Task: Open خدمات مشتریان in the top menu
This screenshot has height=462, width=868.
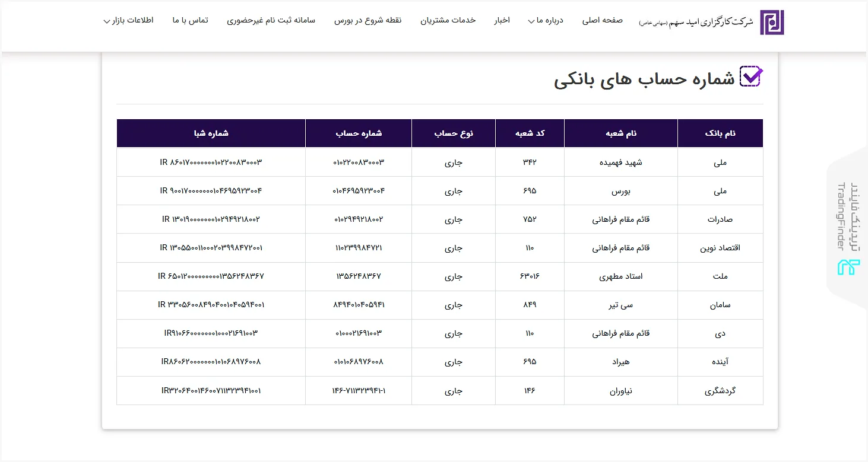Action: (x=448, y=20)
